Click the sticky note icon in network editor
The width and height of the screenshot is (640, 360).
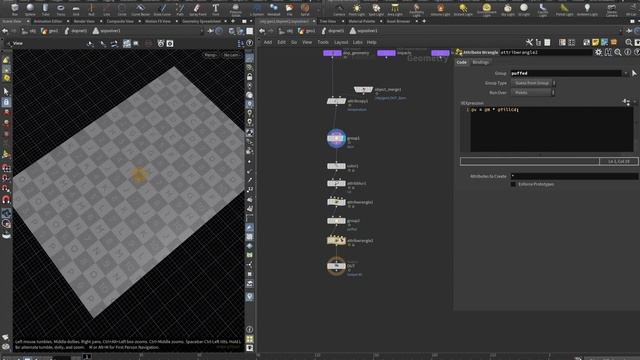coord(596,42)
